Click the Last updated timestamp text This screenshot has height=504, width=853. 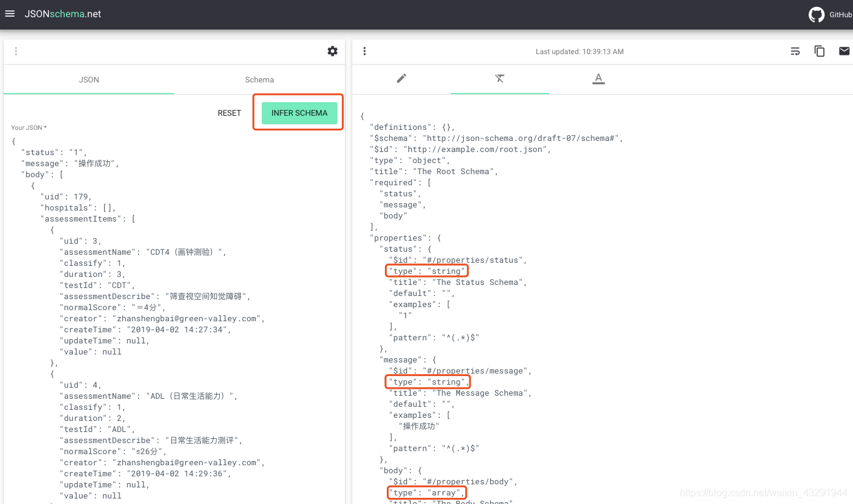580,52
